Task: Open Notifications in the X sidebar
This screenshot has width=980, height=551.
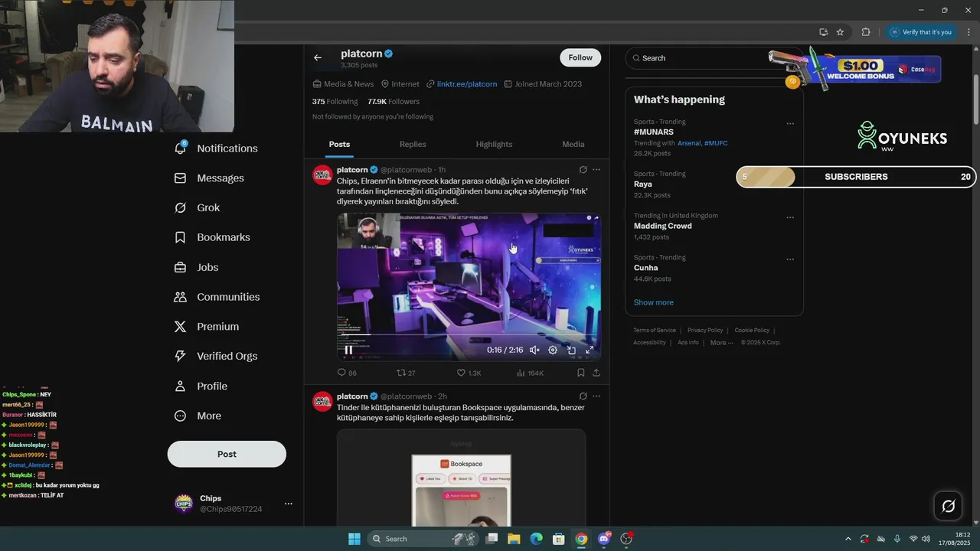Action: [x=217, y=148]
